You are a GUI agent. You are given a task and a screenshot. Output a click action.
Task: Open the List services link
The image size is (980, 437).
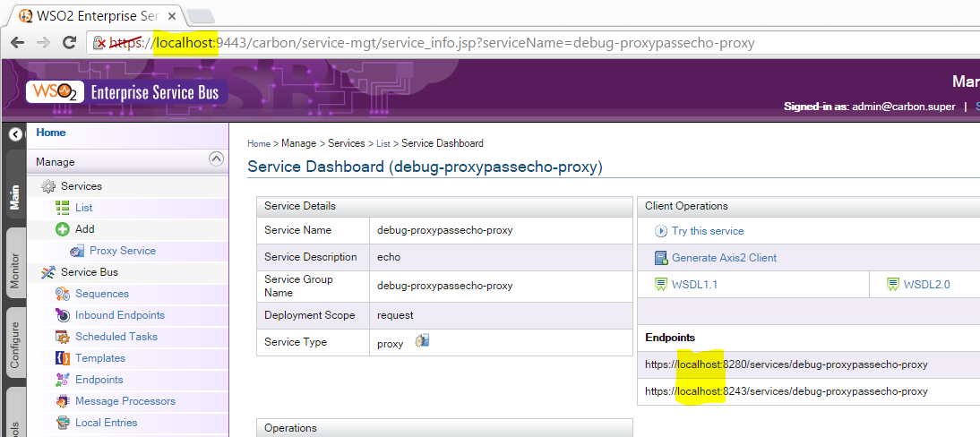[83, 208]
